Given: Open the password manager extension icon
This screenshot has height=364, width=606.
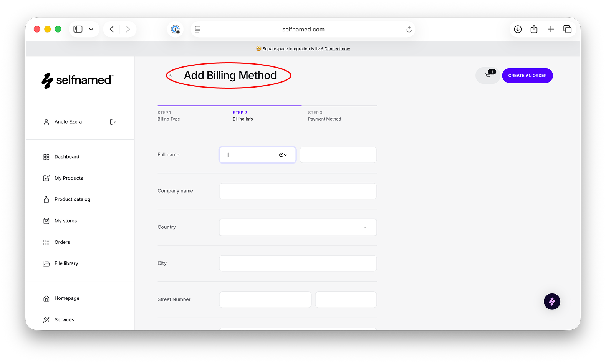Looking at the screenshot, I should (176, 29).
